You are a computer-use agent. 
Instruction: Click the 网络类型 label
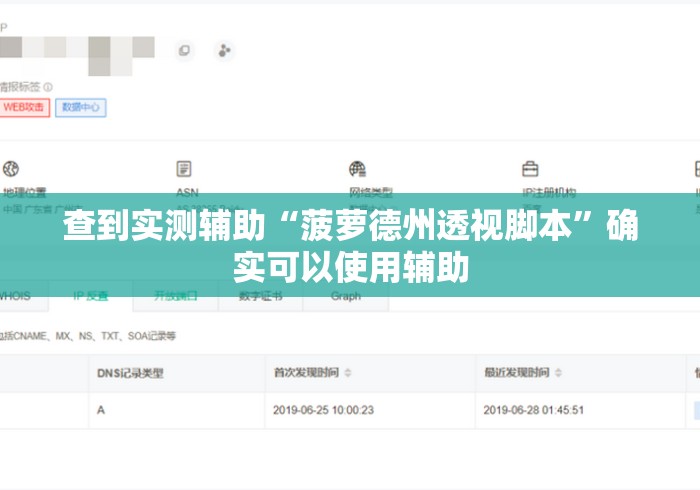[371, 192]
